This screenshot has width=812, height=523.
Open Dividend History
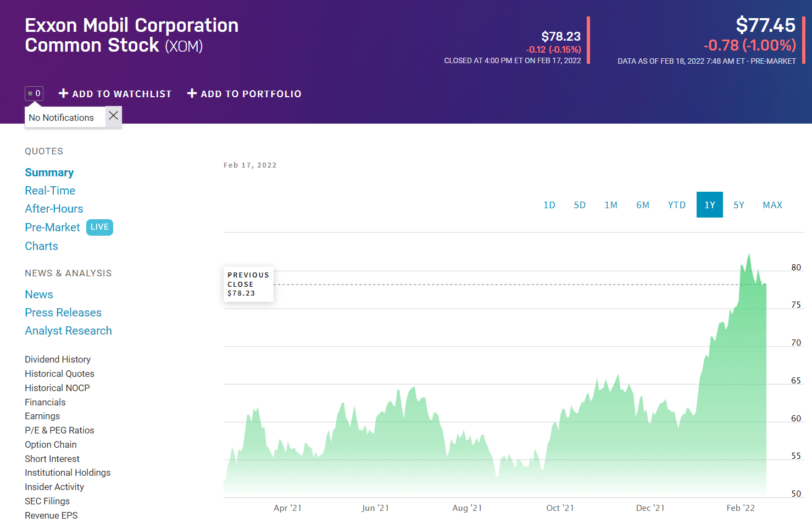[x=58, y=359]
